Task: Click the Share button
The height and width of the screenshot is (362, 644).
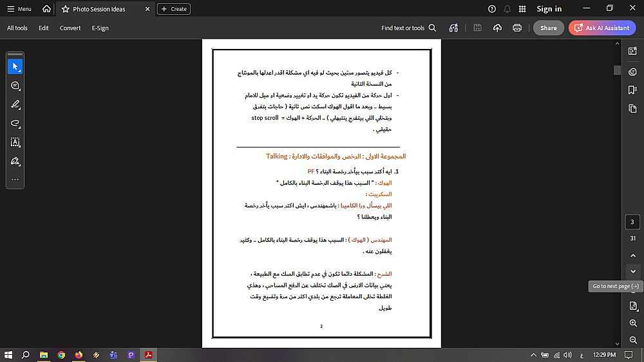Action: click(x=548, y=28)
